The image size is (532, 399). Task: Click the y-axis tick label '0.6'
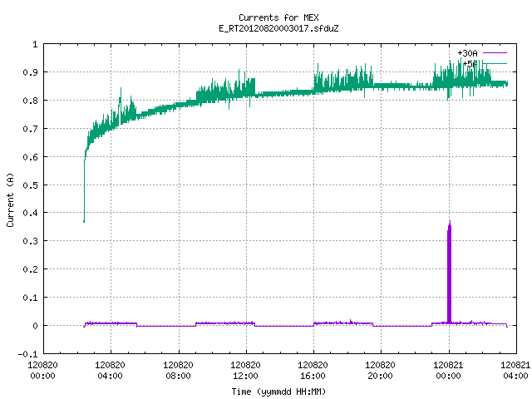(30, 157)
